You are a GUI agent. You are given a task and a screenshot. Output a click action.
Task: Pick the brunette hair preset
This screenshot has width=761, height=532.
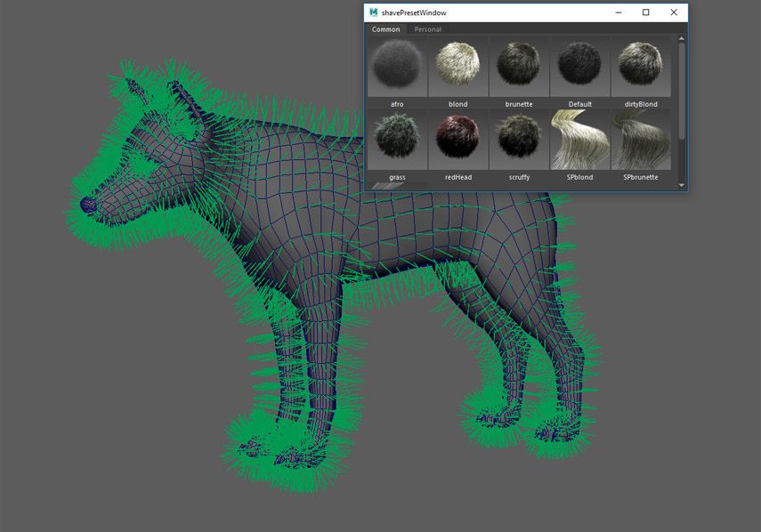click(519, 67)
